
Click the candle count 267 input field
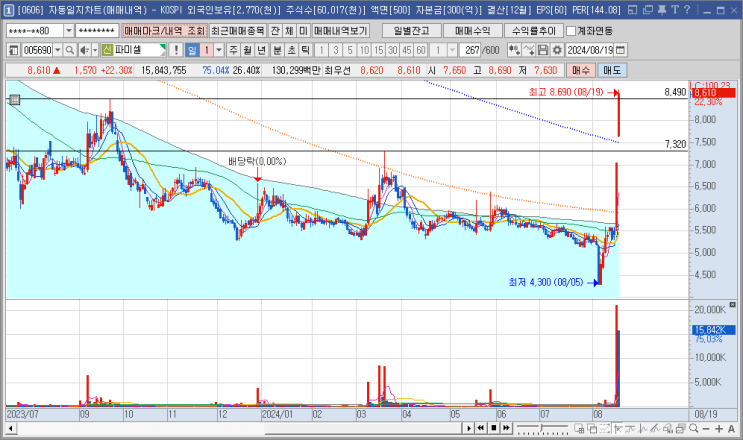[472, 50]
